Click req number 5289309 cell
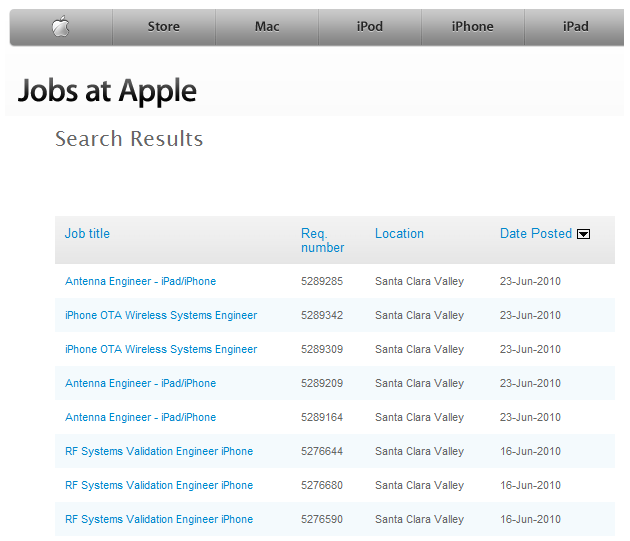 click(x=322, y=349)
